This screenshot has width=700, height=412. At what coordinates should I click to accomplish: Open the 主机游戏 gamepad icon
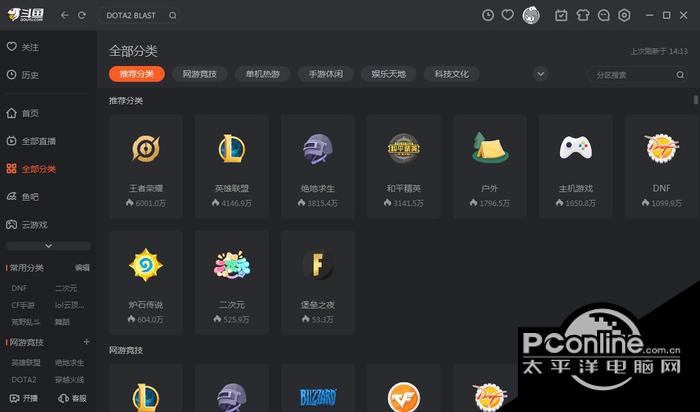575,148
